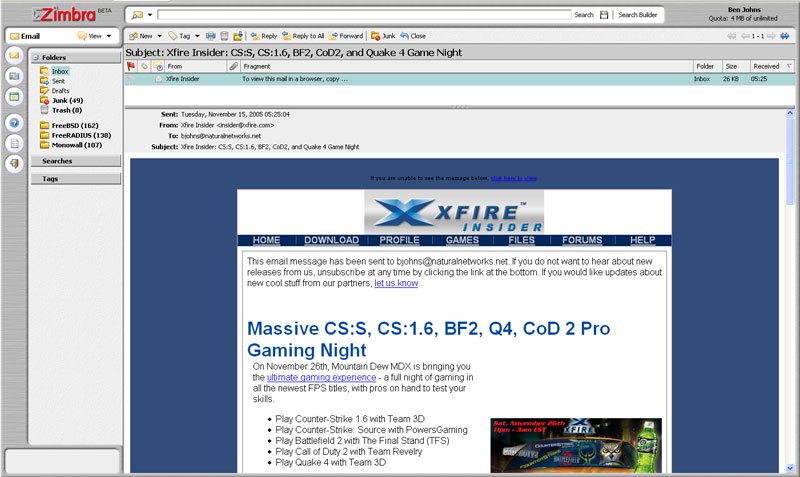
Task: Open the Options document icon in the sidebar
Action: (14, 143)
